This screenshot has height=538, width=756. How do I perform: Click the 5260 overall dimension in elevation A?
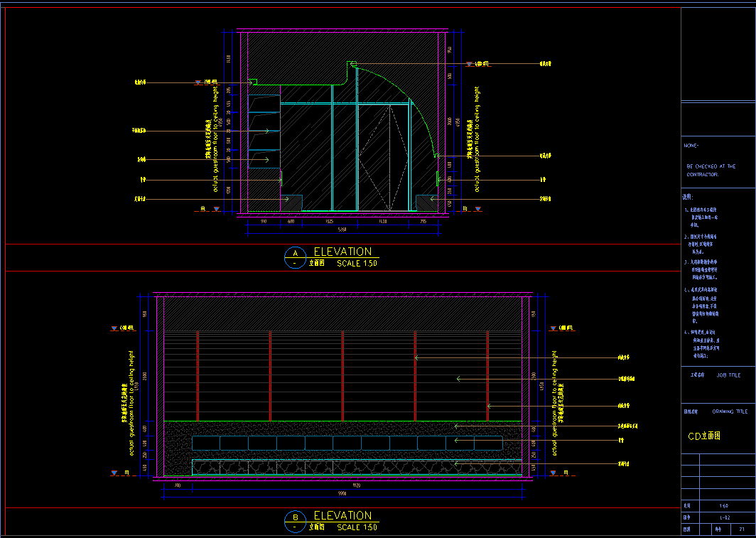[342, 230]
